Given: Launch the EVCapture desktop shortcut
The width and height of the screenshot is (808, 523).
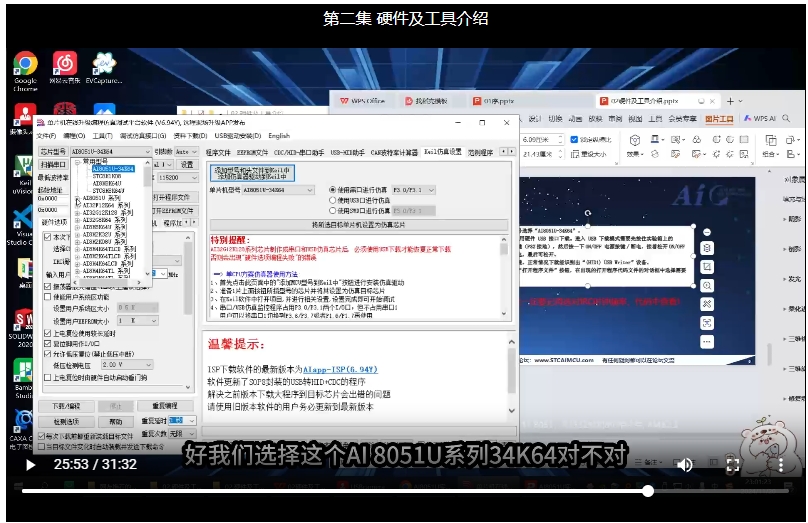Looking at the screenshot, I should click(x=104, y=68).
